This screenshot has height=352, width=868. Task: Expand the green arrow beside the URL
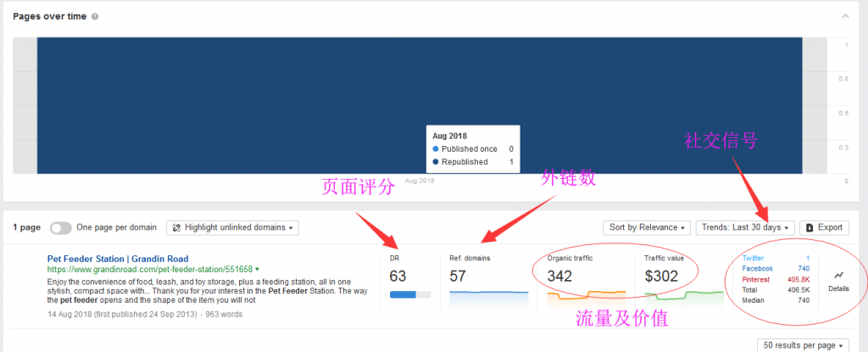point(257,270)
